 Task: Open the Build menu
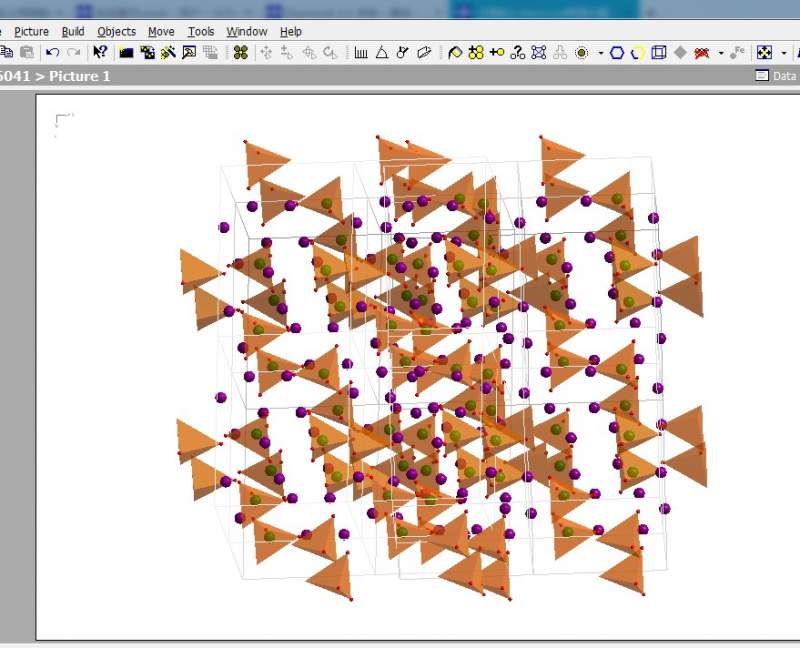(73, 32)
